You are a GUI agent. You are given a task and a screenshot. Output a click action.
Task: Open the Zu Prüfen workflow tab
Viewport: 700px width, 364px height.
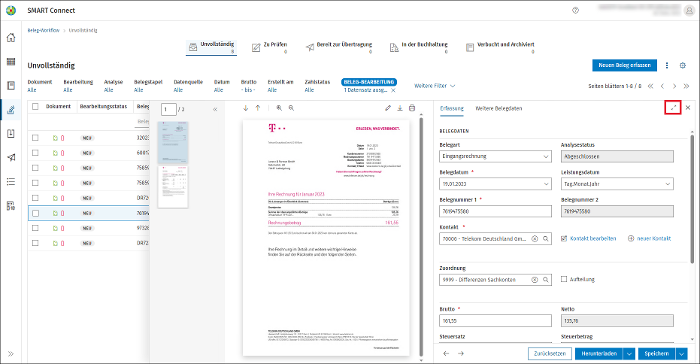tap(270, 46)
